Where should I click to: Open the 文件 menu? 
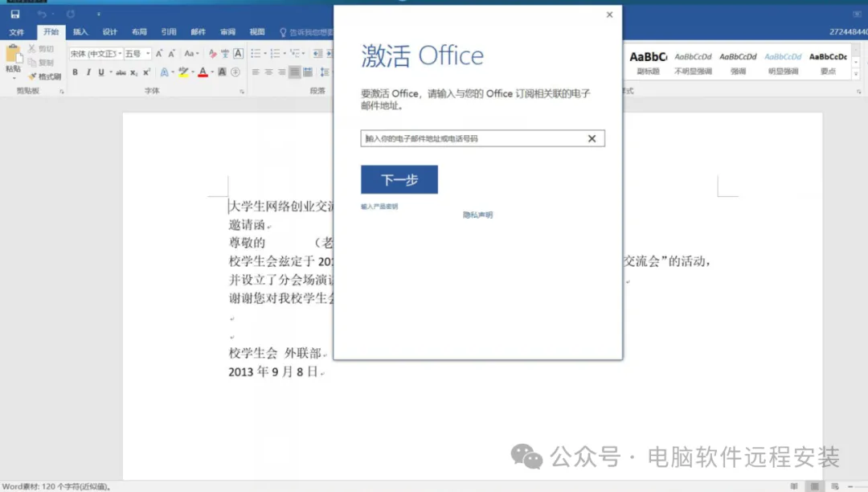[x=17, y=32]
